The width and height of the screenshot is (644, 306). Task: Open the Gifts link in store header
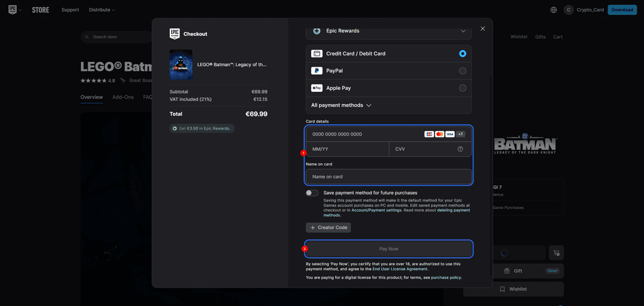point(540,37)
